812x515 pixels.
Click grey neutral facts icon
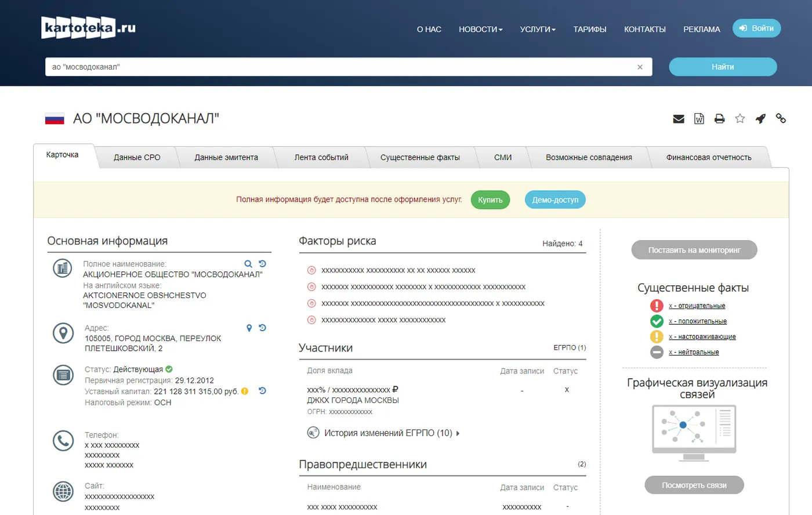[657, 352]
